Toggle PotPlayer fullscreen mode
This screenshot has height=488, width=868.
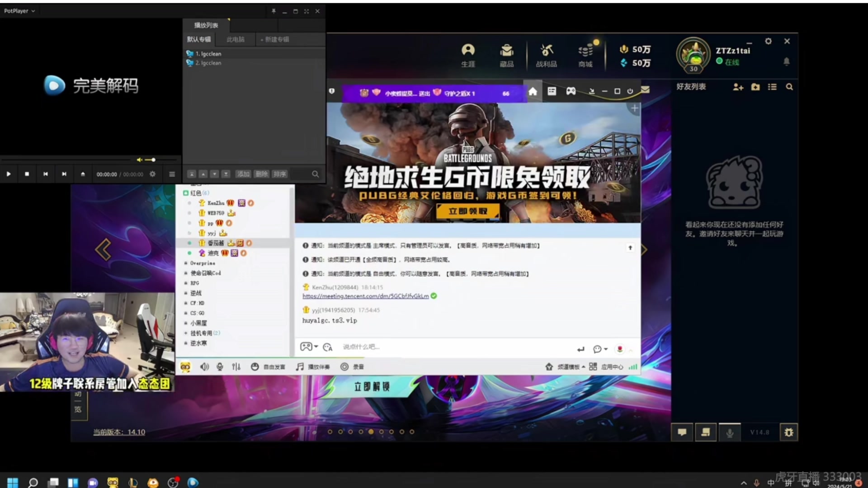(307, 11)
